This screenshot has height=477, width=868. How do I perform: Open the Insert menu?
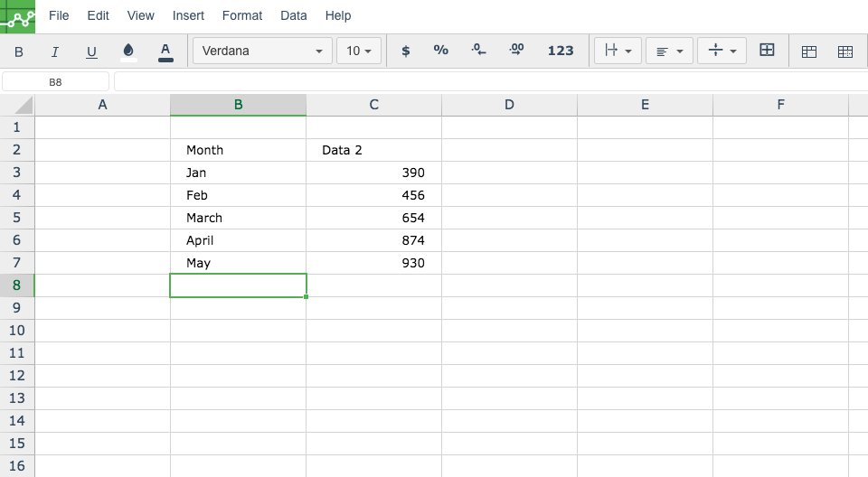coord(188,15)
